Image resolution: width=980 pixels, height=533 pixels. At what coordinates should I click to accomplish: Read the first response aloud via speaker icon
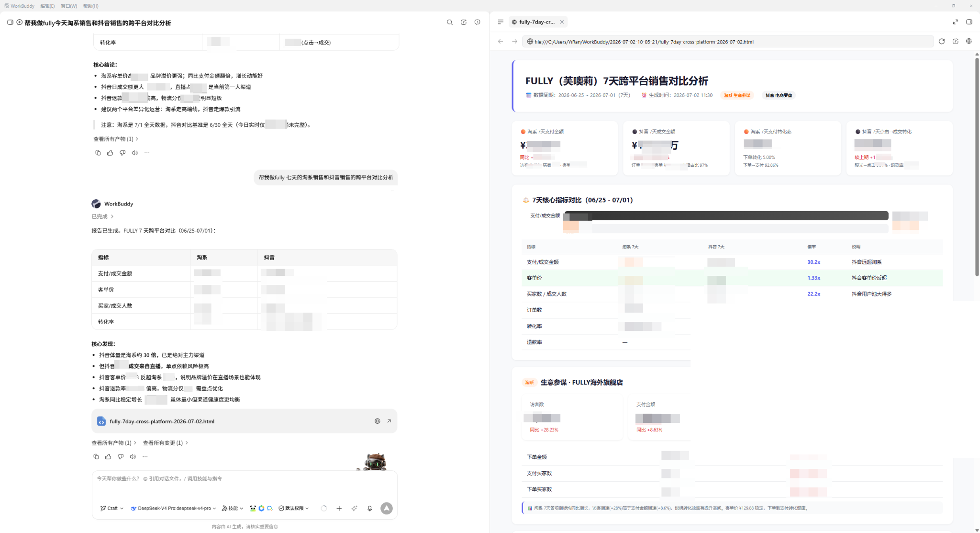pos(135,153)
